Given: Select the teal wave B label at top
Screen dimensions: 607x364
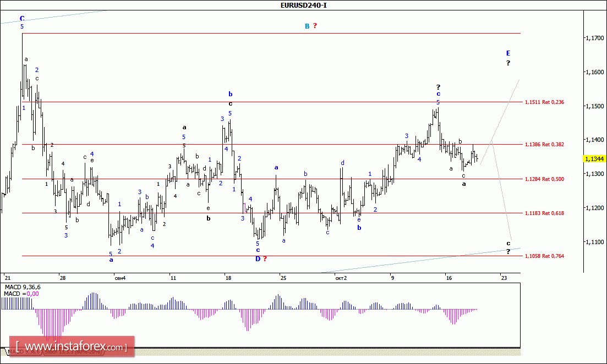Looking at the screenshot, I should [307, 26].
